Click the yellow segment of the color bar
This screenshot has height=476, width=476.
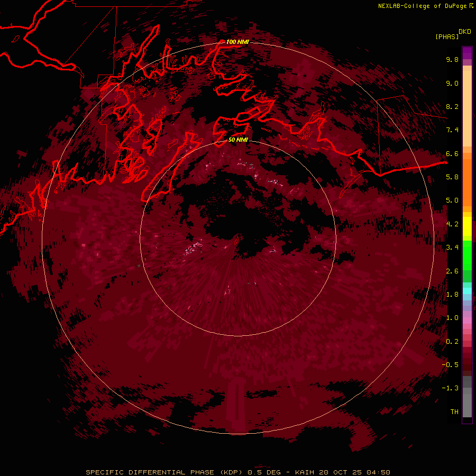tap(467, 226)
